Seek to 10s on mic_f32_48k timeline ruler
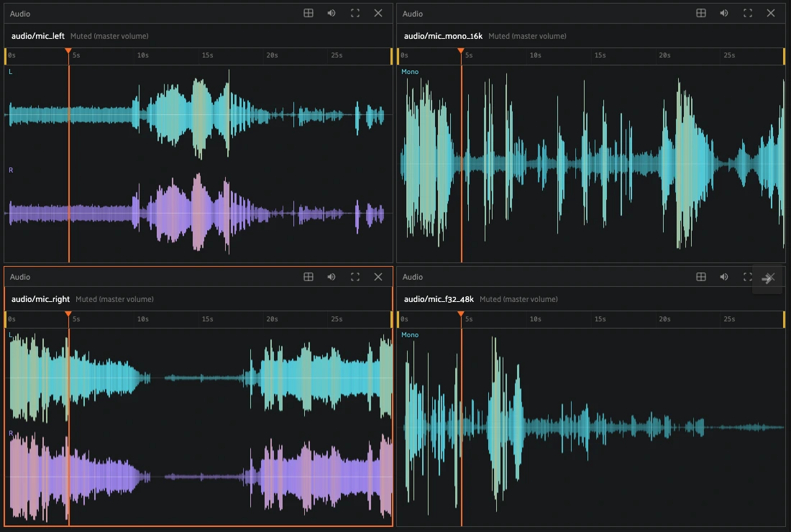The height and width of the screenshot is (532, 791). (535, 318)
